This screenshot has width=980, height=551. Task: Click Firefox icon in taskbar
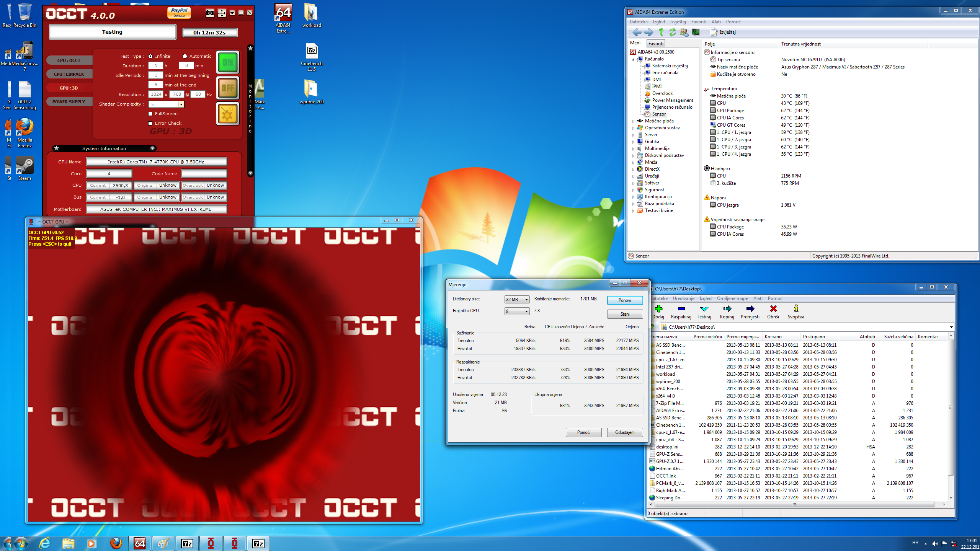coord(116,543)
